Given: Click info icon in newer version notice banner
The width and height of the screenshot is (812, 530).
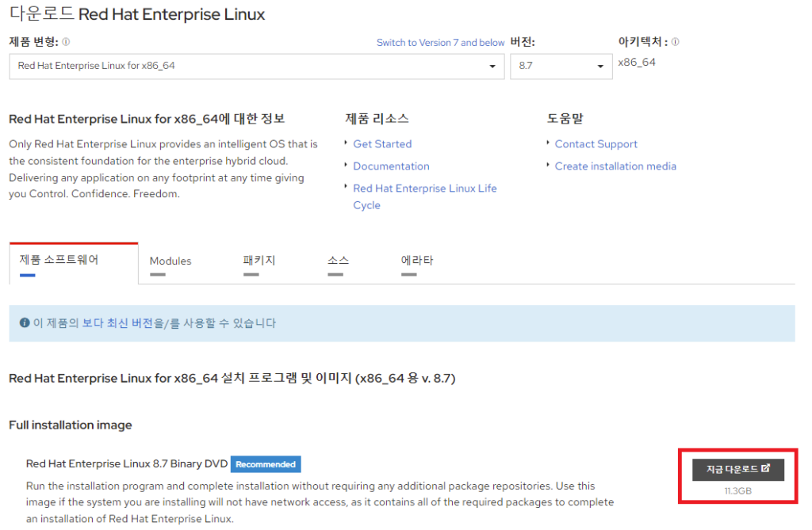Looking at the screenshot, I should [25, 322].
